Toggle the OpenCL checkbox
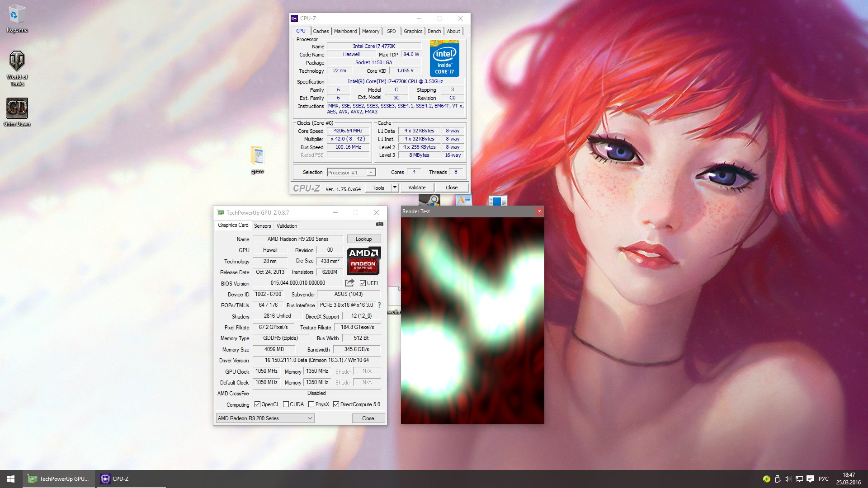The image size is (868, 488). point(257,404)
